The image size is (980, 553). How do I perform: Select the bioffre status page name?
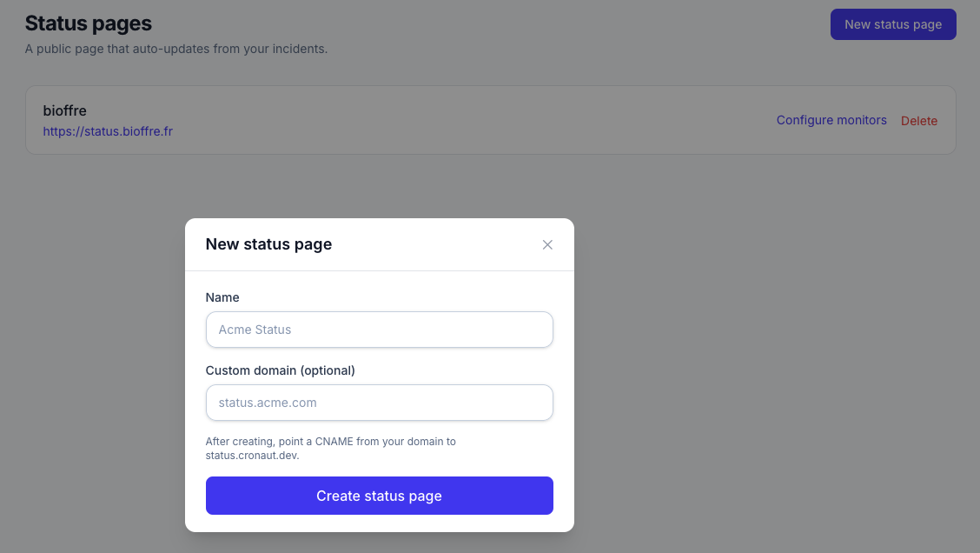[x=65, y=110]
